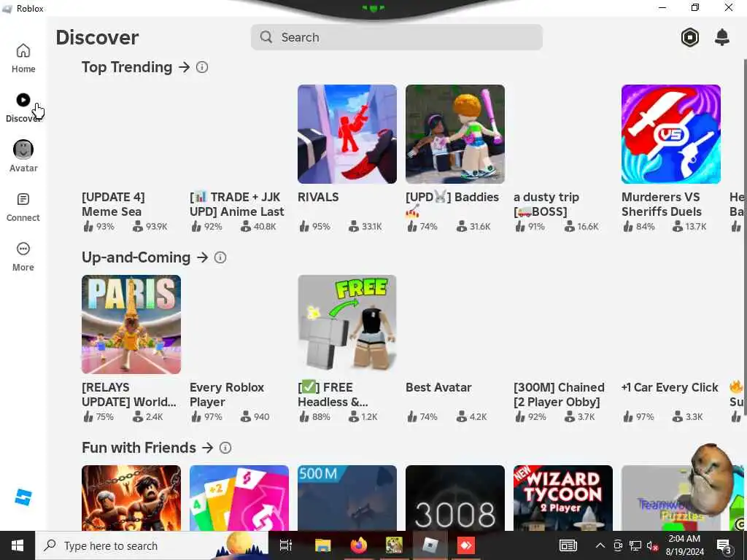747x560 pixels.
Task: Click the 95% rating under RIVALS
Action: 315,227
